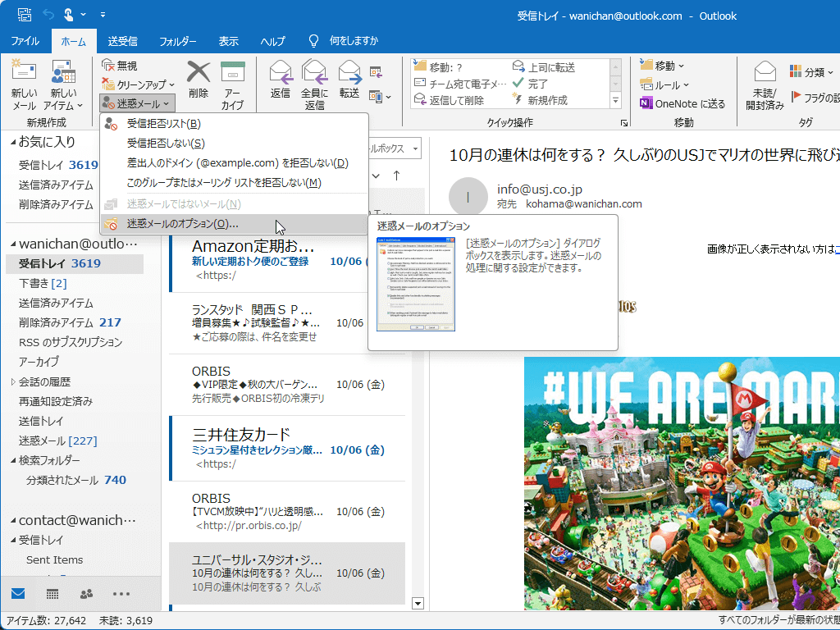The image size is (840, 630).
Task: Open the ファイル tab
Action: point(25,41)
